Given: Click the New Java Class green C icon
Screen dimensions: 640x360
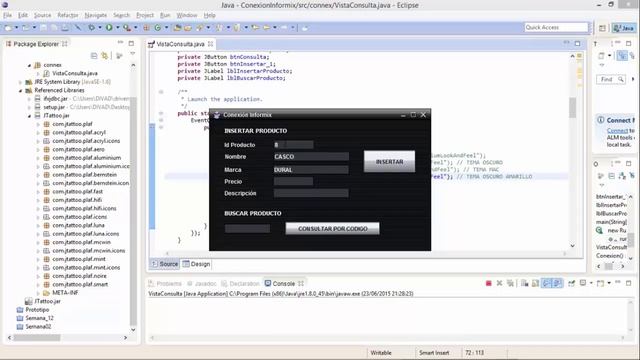Looking at the screenshot, I should pyautogui.click(x=157, y=28).
